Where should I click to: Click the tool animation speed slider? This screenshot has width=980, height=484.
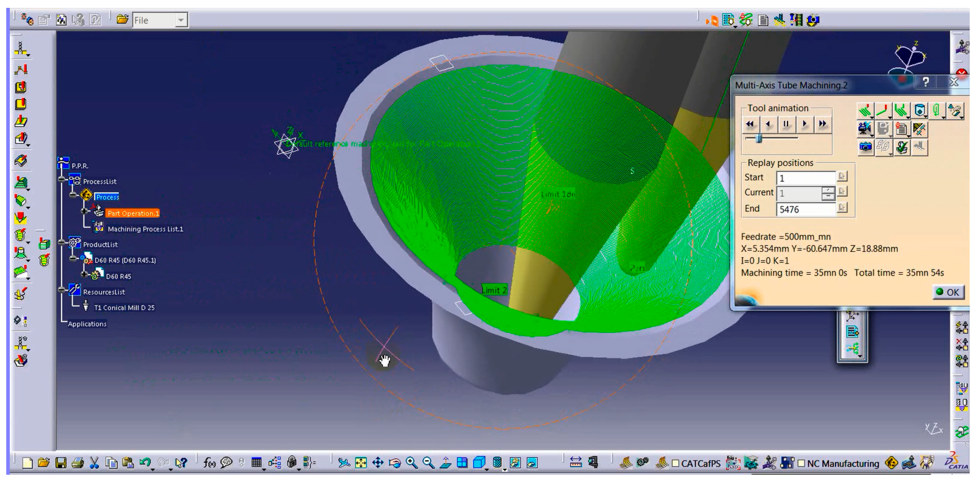coord(759,138)
